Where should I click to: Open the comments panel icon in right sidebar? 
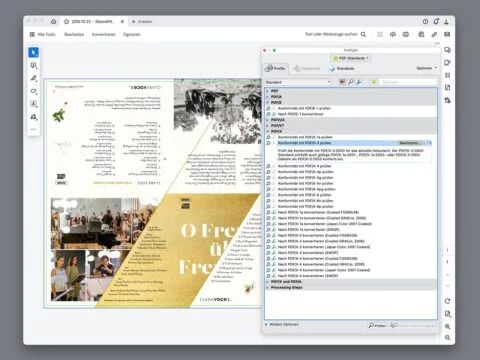coord(447,50)
